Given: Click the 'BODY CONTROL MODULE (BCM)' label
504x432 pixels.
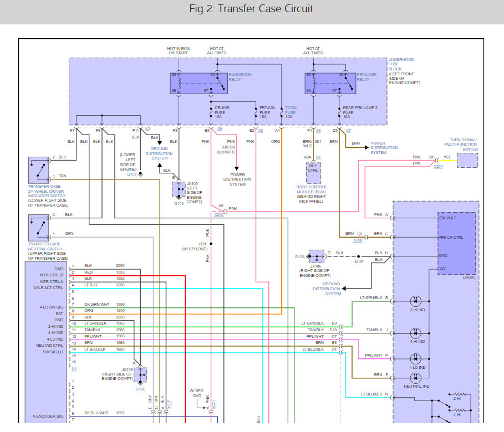Looking at the screenshot, I should (x=312, y=189).
